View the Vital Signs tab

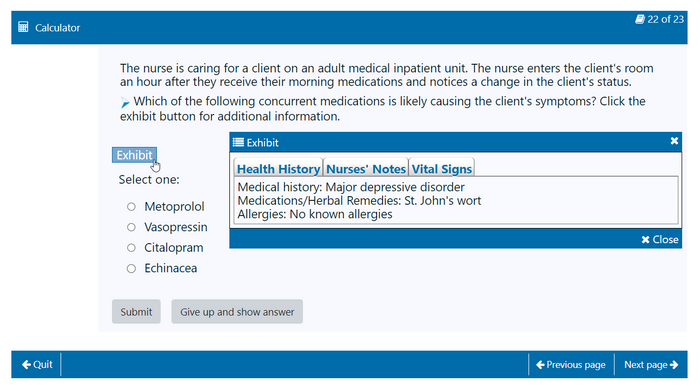point(442,168)
